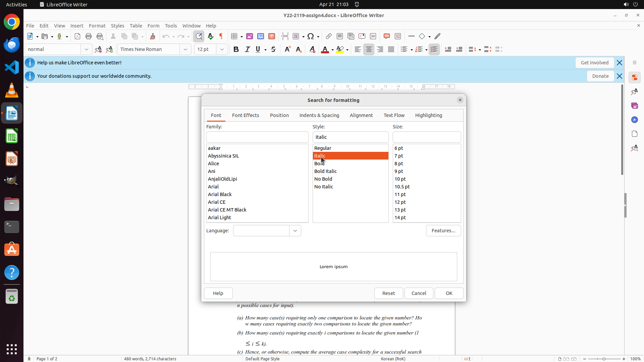Toggle Justified alignment in the toolbar
The image size is (644, 362).
tap(391, 49)
